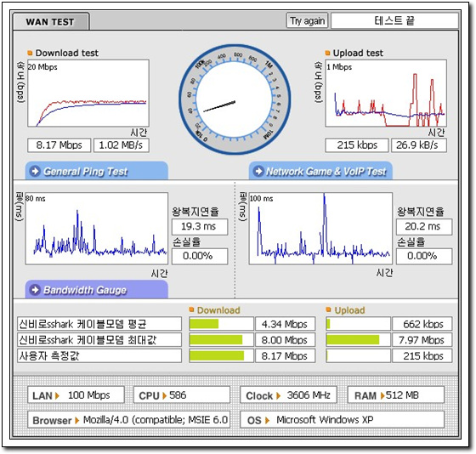Select the 26.9 kB/s upload value
Screen dimensions: 476x454
(x=418, y=145)
